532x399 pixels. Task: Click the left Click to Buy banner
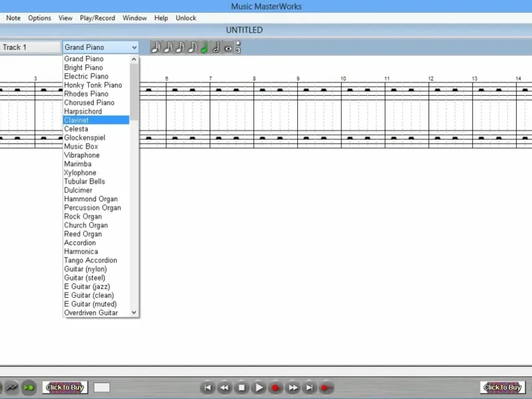click(x=65, y=387)
